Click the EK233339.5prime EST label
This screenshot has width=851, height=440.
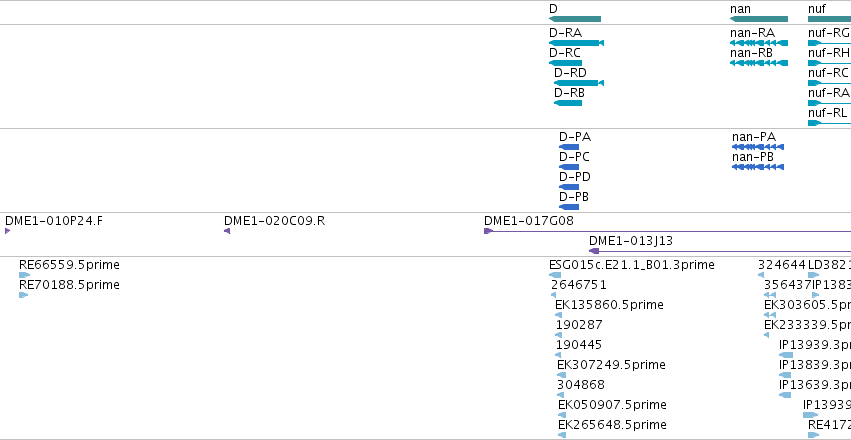click(x=807, y=325)
